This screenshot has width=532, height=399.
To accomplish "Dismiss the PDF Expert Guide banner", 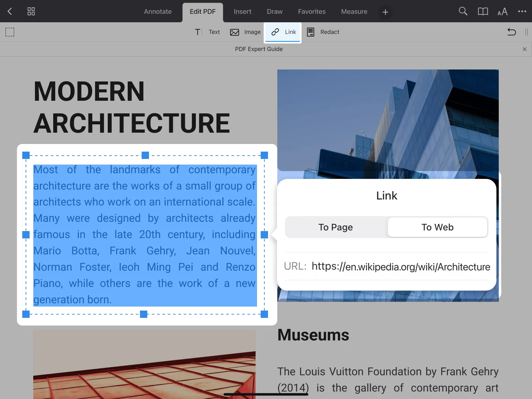I will pos(524,49).
